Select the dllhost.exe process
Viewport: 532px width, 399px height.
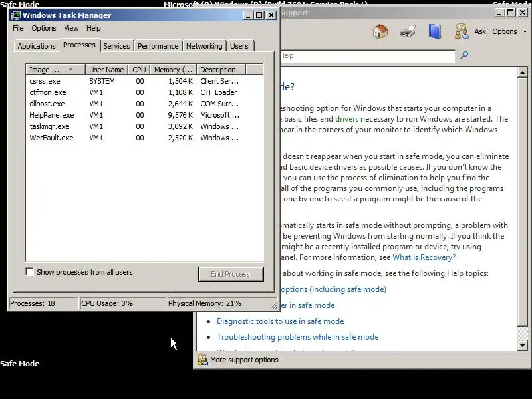click(144, 104)
